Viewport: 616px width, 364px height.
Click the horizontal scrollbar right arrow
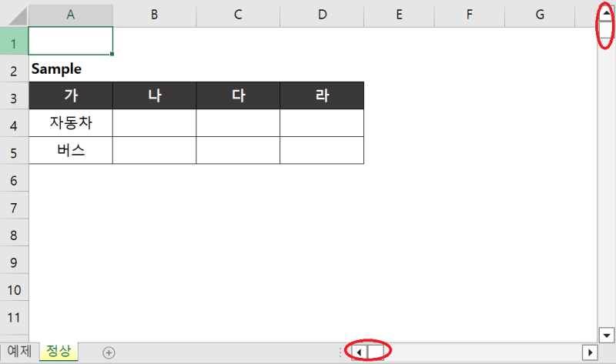590,352
